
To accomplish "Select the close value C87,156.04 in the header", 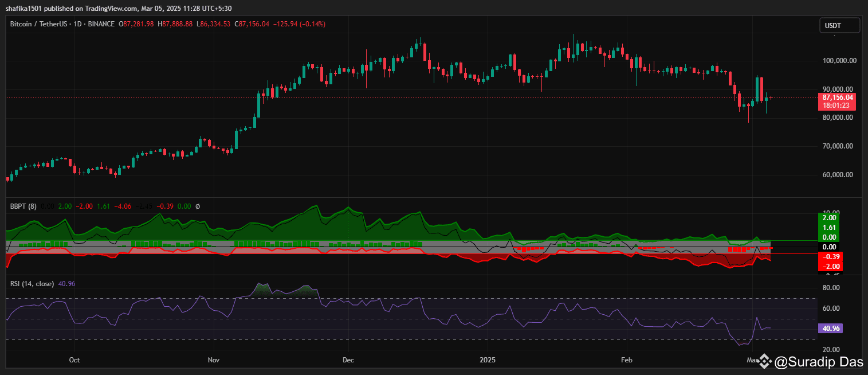I will pyautogui.click(x=252, y=24).
